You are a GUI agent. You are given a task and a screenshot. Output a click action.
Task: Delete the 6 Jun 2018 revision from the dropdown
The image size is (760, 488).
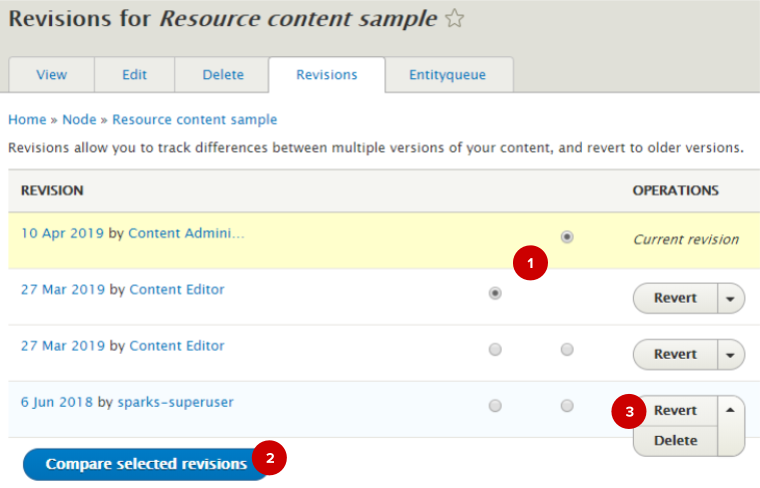[x=676, y=441]
